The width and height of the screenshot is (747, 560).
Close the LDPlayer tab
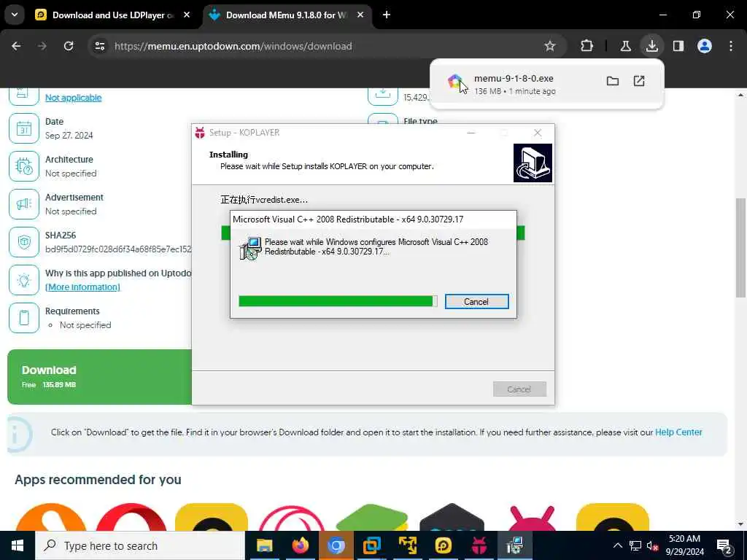187,15
